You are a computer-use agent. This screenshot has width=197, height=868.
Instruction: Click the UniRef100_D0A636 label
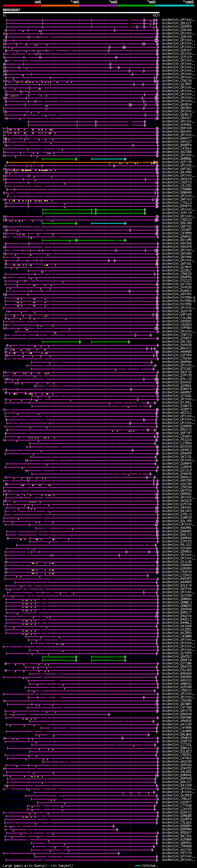coord(177,474)
